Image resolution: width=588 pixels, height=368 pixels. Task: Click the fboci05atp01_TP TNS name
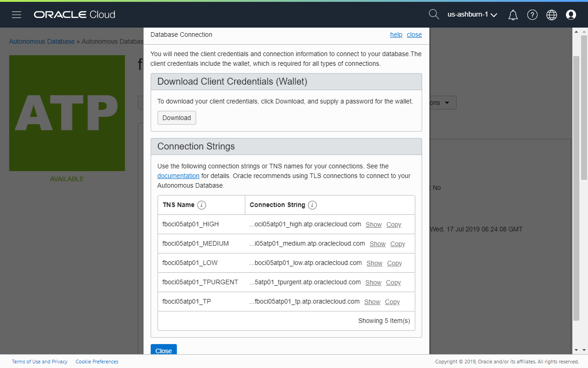187,301
